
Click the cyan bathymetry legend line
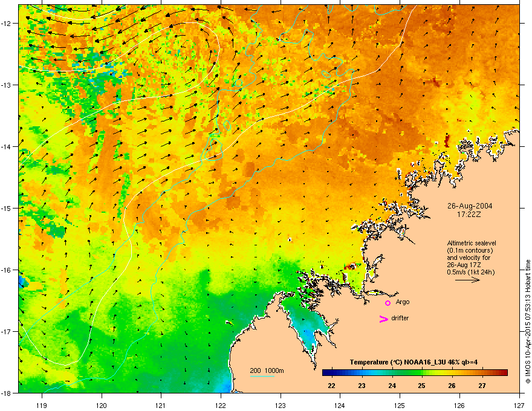point(262,377)
